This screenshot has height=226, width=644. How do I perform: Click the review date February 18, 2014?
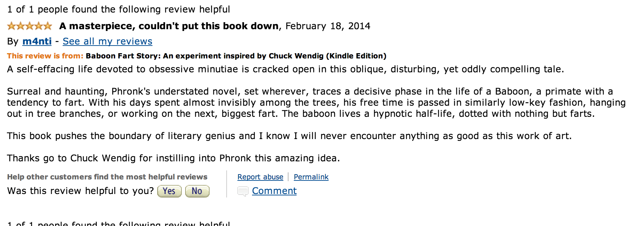pyautogui.click(x=328, y=26)
